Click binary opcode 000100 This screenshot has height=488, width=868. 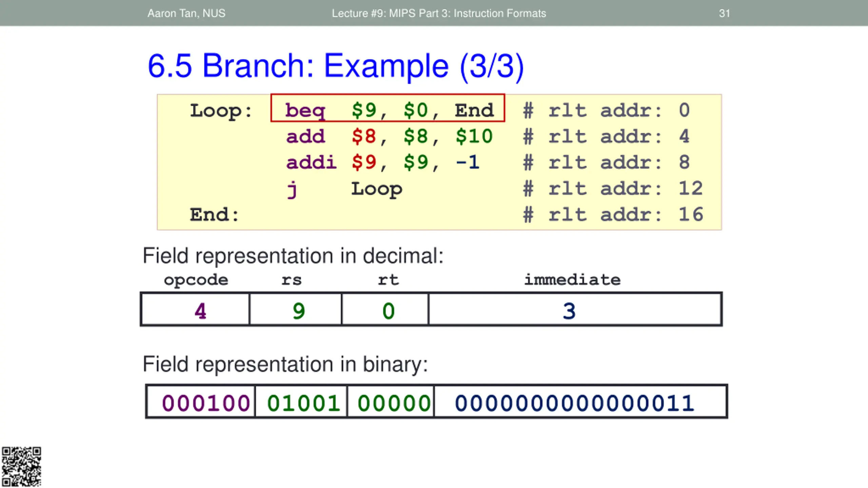(206, 403)
